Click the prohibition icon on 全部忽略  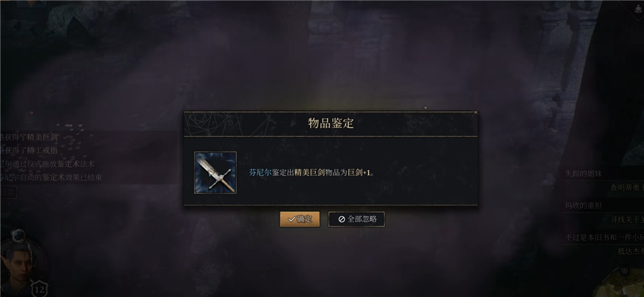(x=341, y=219)
